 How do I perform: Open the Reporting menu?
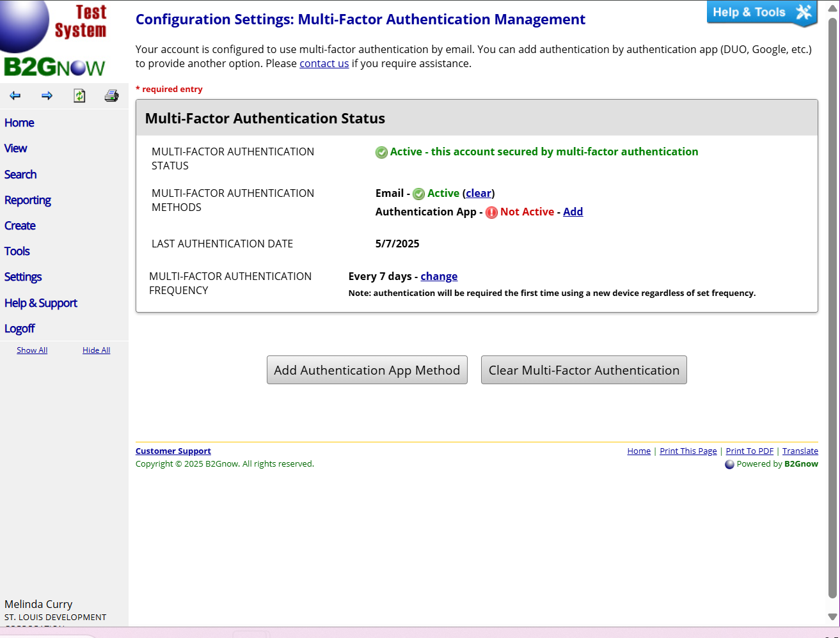pos(28,200)
